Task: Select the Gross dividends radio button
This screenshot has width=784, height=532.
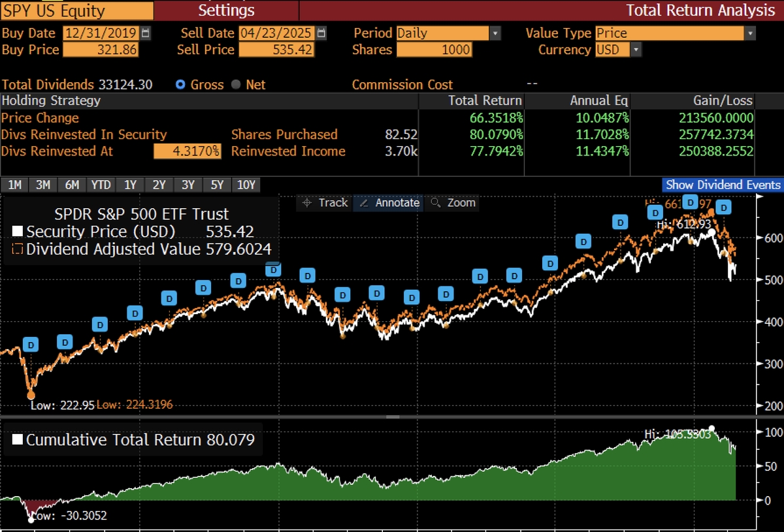Action: (180, 85)
